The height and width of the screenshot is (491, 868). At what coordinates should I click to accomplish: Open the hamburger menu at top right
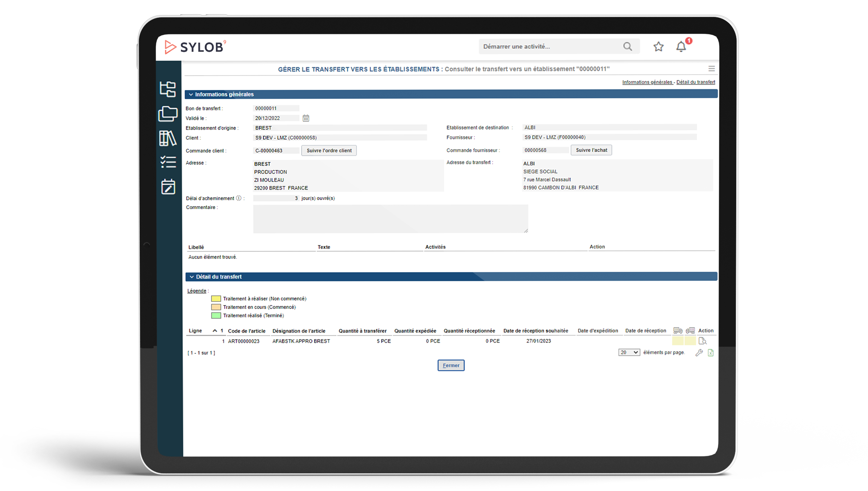pos(711,69)
